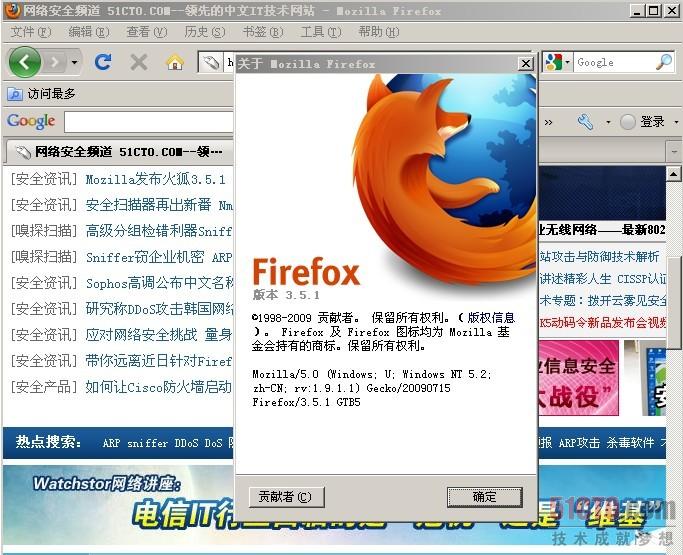Click the DDoS hot search keyword
Viewport: 683px width, 555px height.
(x=186, y=443)
